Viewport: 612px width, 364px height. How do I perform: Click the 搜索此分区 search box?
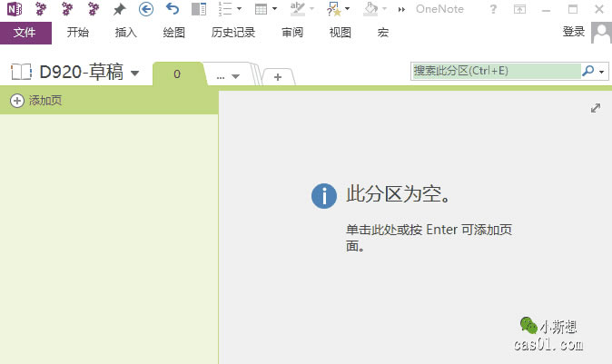click(496, 71)
